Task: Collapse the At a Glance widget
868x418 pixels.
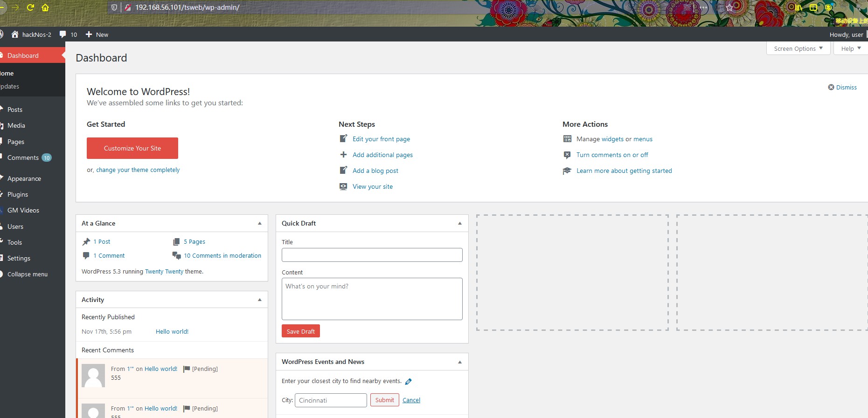Action: coord(260,223)
